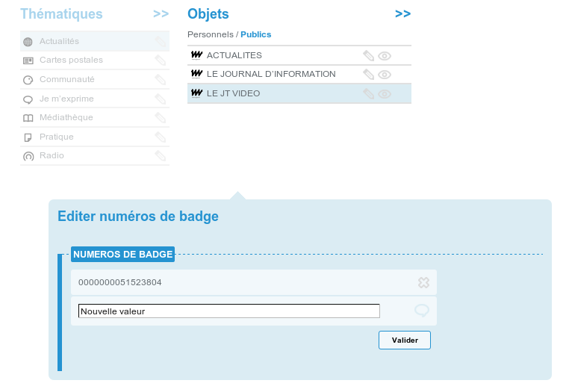The width and height of the screenshot is (569, 392).
Task: Edit the Actualités thématique with pencil icon
Action: point(161,42)
